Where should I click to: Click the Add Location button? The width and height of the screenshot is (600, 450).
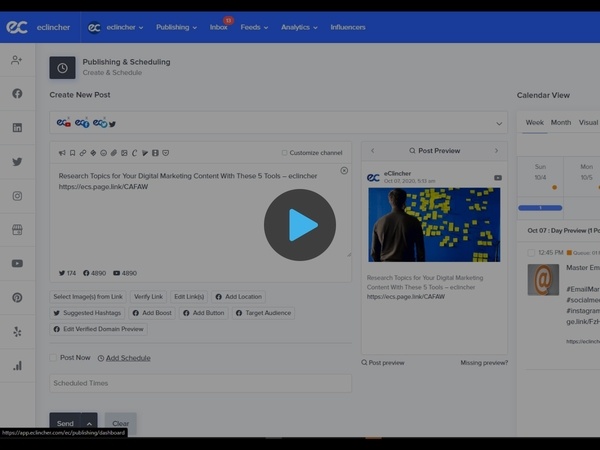(238, 297)
